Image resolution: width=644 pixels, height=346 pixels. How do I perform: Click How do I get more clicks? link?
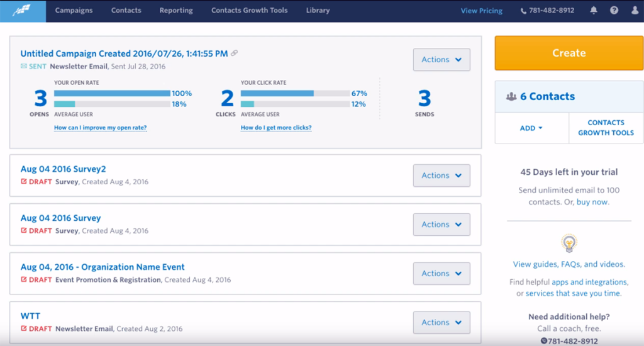click(276, 127)
